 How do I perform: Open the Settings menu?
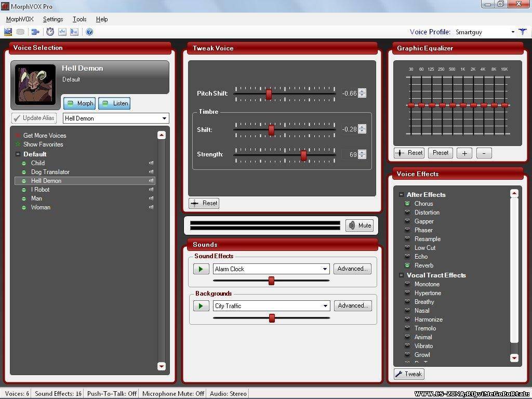pyautogui.click(x=53, y=19)
